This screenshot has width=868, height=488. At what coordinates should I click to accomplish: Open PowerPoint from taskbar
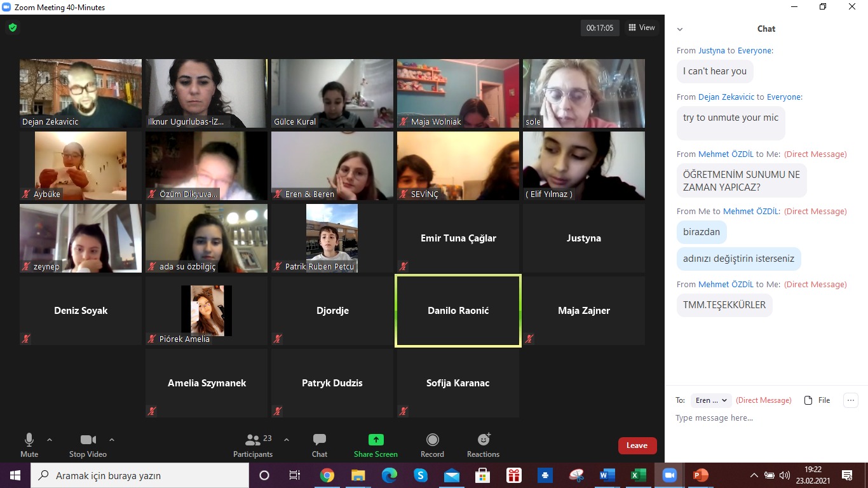click(x=700, y=475)
